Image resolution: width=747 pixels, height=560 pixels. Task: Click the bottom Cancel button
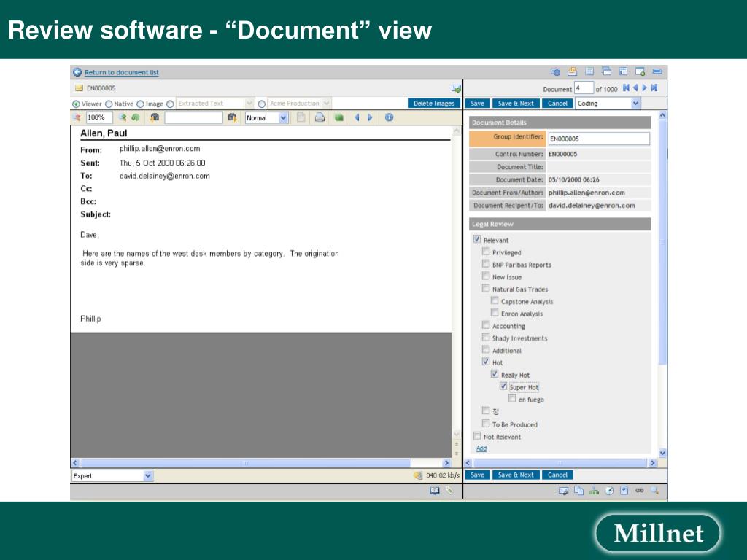[557, 475]
